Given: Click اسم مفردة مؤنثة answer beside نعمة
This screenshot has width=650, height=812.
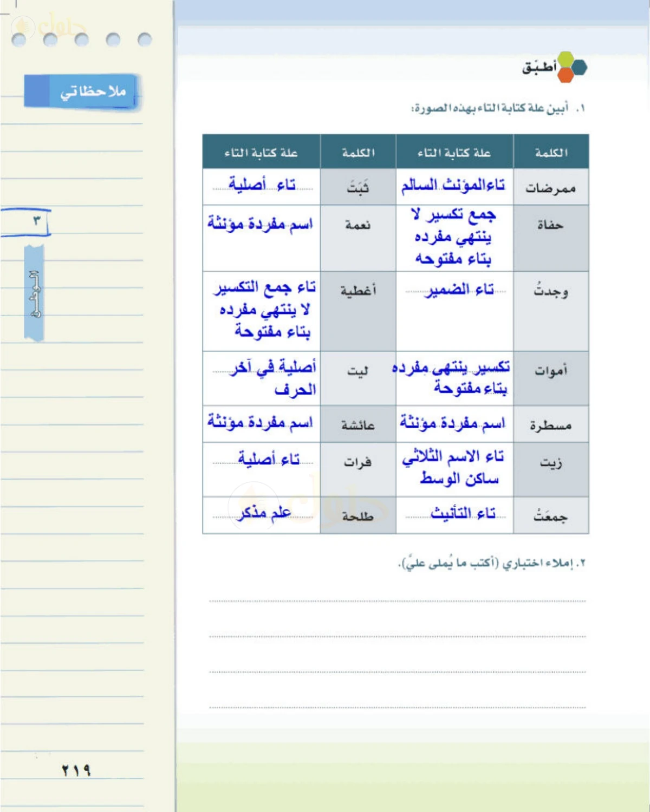Looking at the screenshot, I should (x=260, y=224).
